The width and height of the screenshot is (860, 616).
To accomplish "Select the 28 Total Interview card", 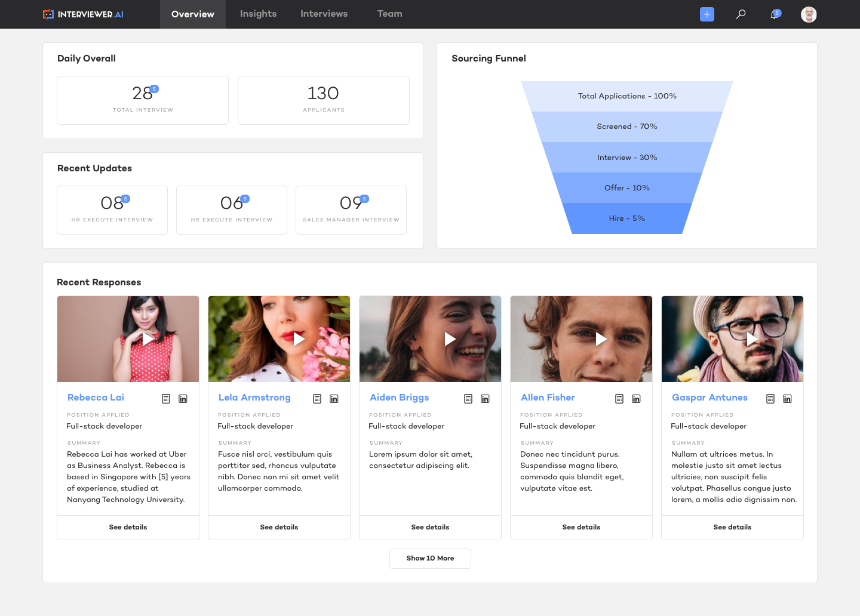I will point(143,100).
